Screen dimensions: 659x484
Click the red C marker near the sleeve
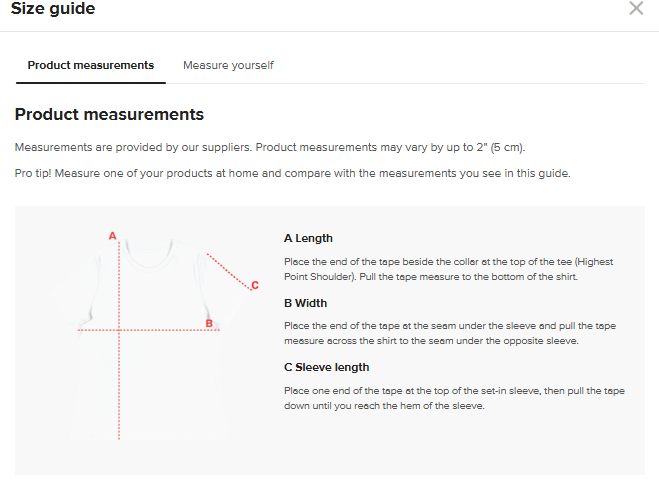click(255, 285)
